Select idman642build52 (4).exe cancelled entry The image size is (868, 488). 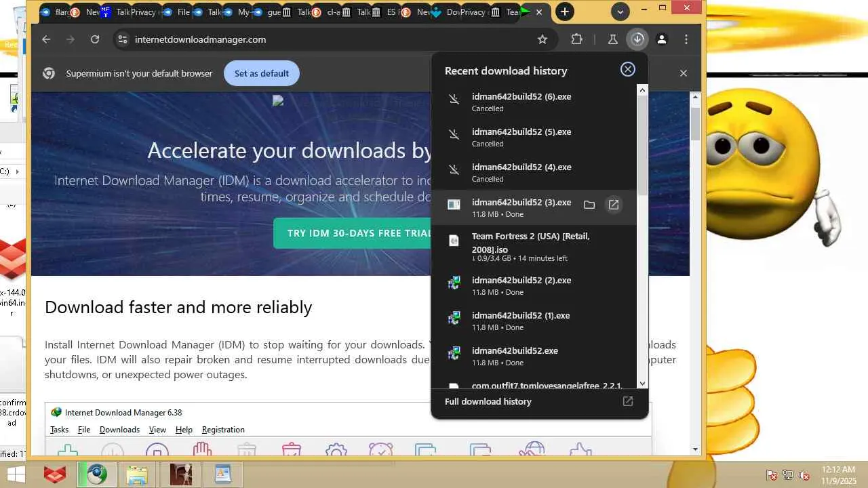tap(534, 172)
